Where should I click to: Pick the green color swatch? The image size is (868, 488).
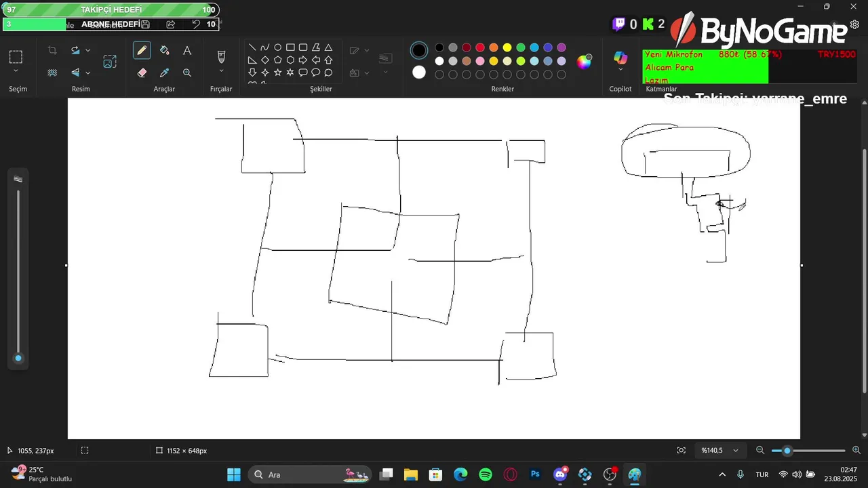521,47
